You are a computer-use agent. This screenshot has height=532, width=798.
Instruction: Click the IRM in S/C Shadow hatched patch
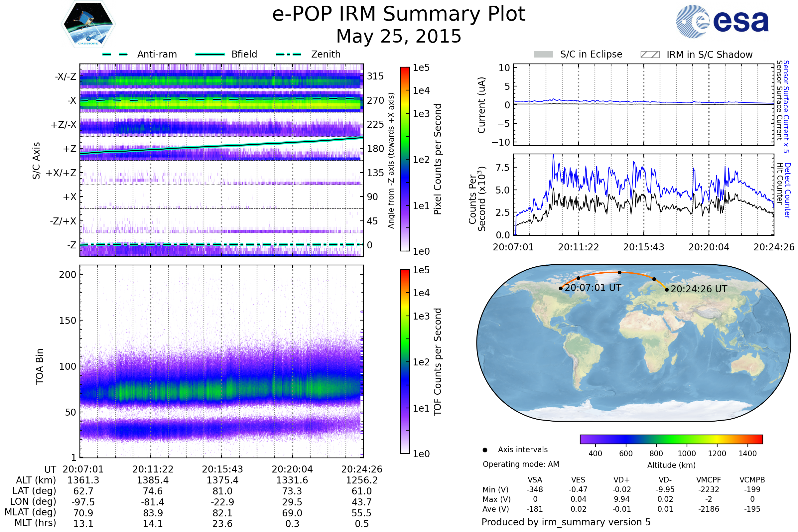point(650,55)
